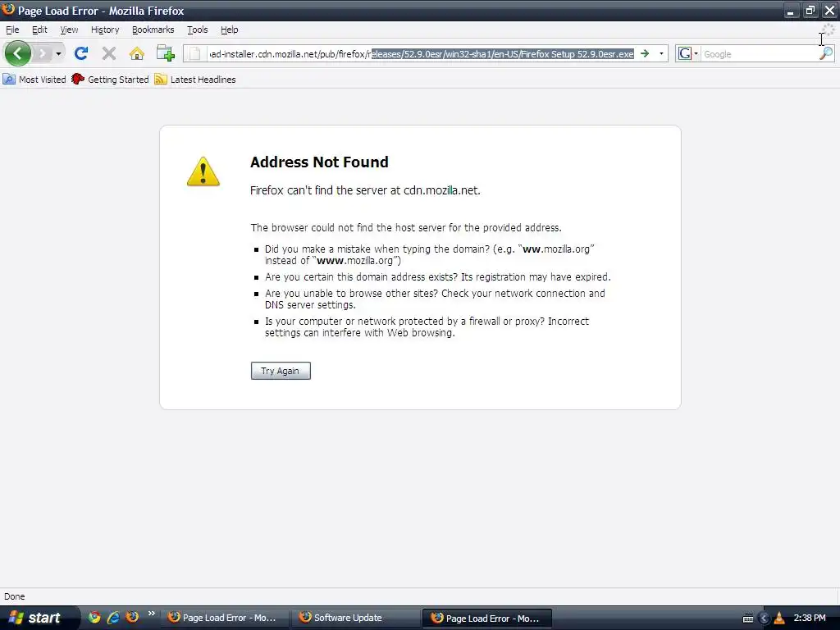Open the Getting Started bookmark
This screenshot has height=630, width=840.
(111, 80)
